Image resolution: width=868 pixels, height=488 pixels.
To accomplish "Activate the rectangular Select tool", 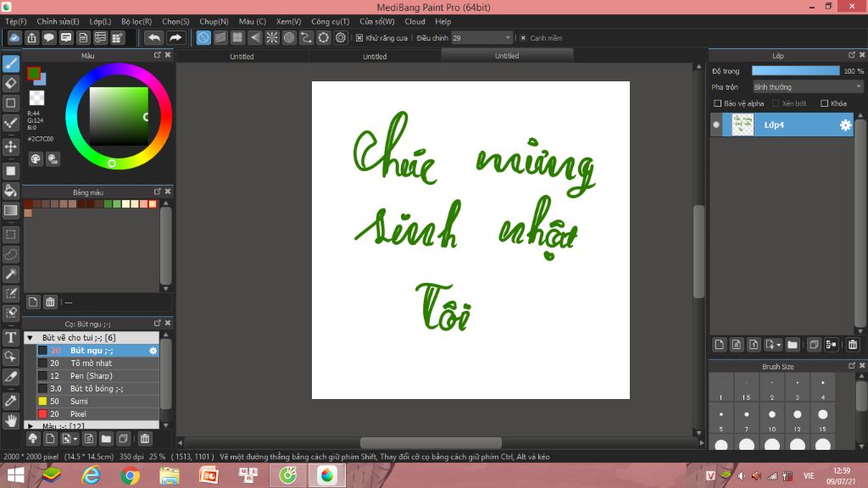I will click(x=11, y=235).
